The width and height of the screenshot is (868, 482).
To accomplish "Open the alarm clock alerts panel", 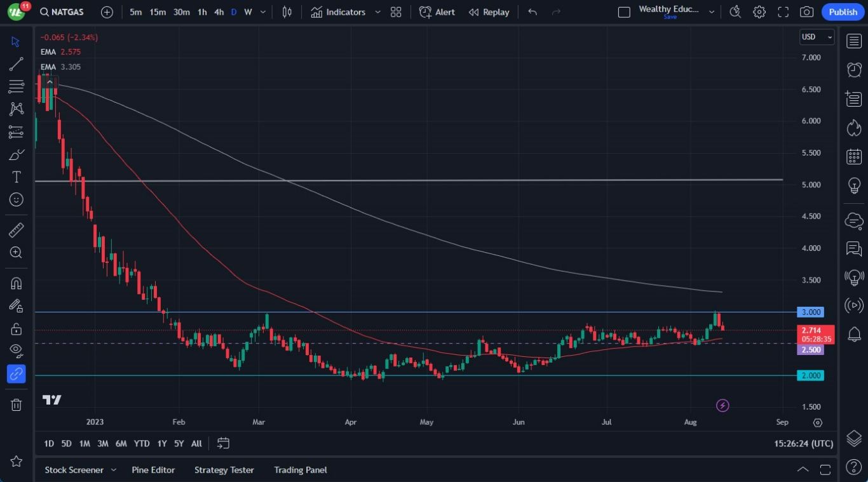I will pyautogui.click(x=854, y=70).
